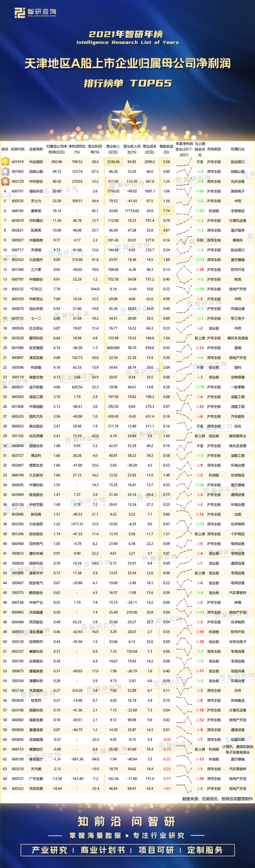Select company name 泽达易盛
The width and height of the screenshot is (255, 868).
[x=36, y=632]
